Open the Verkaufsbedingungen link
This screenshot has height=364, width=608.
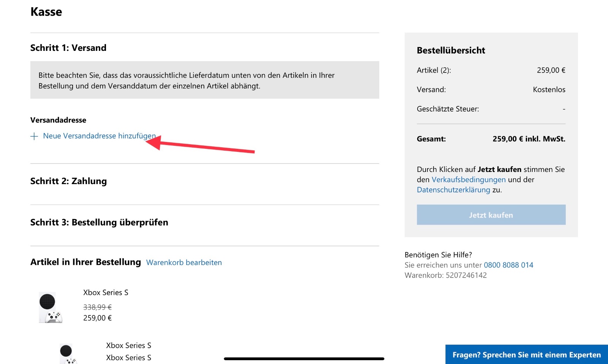click(x=469, y=180)
